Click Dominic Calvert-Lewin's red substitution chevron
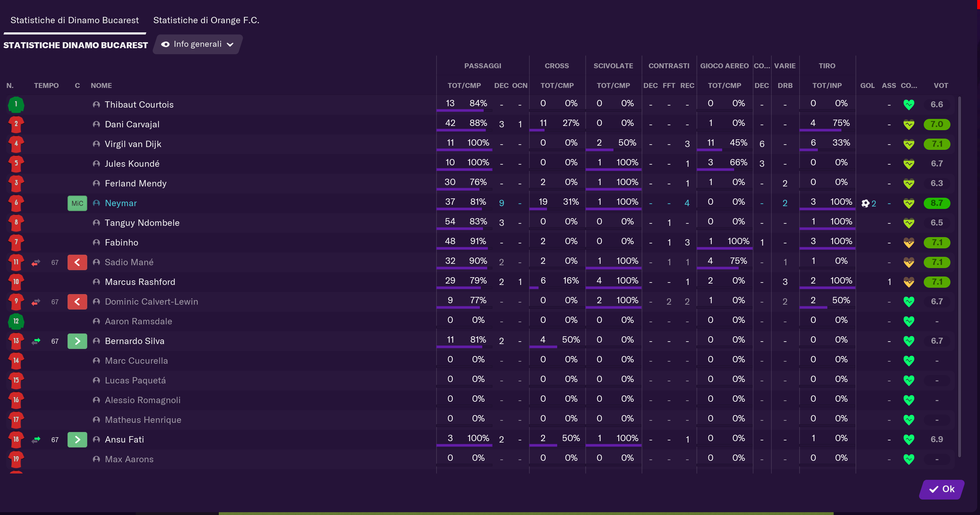The image size is (980, 515). click(77, 302)
